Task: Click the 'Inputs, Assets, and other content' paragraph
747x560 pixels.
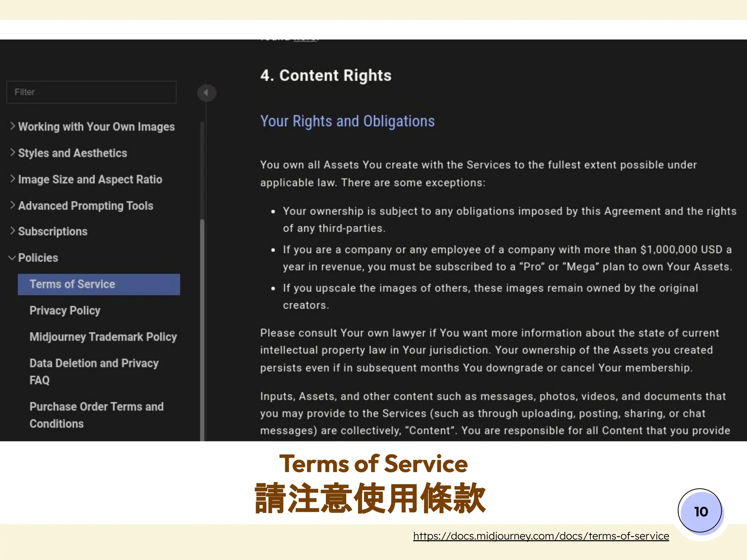Action: point(495,413)
